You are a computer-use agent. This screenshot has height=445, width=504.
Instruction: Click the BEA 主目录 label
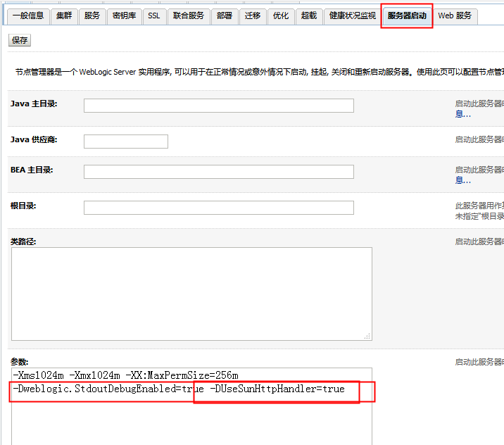click(32, 170)
